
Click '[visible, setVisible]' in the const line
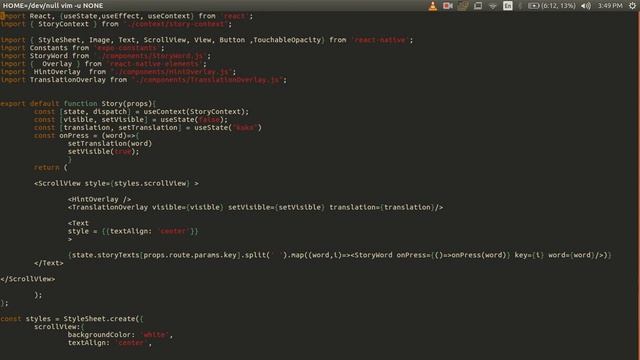point(103,120)
